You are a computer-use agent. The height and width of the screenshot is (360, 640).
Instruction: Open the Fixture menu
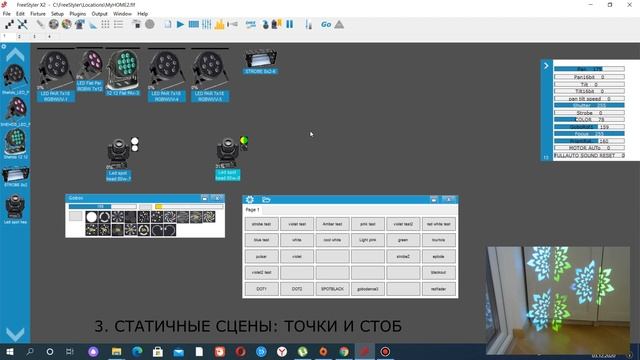click(38, 13)
